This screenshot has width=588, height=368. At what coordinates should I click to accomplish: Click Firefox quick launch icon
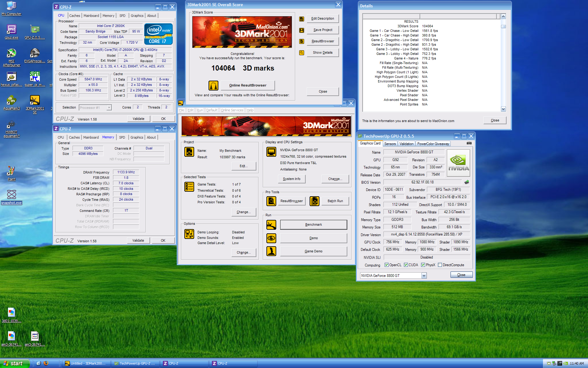click(46, 363)
